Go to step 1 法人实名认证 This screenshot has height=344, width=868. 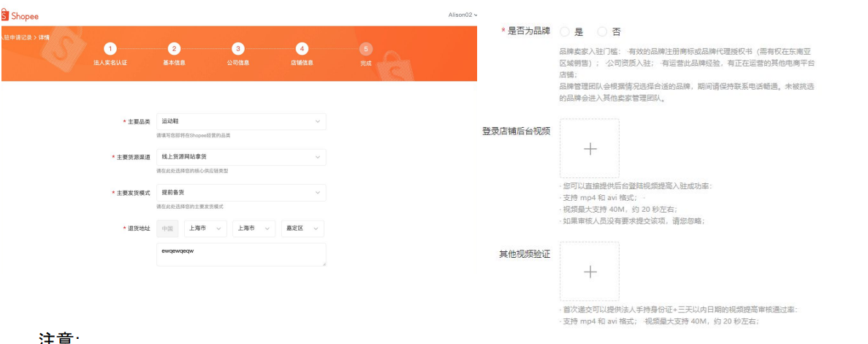(110, 56)
